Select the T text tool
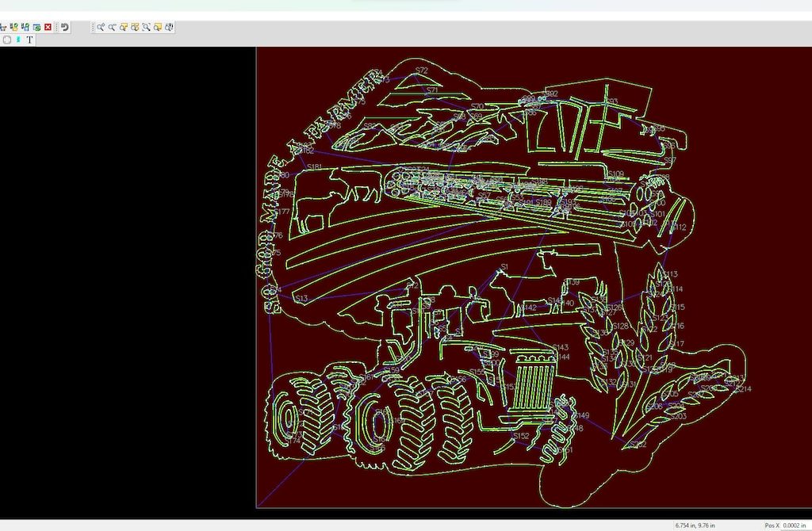Viewport: 812px width, 531px height. (x=30, y=40)
